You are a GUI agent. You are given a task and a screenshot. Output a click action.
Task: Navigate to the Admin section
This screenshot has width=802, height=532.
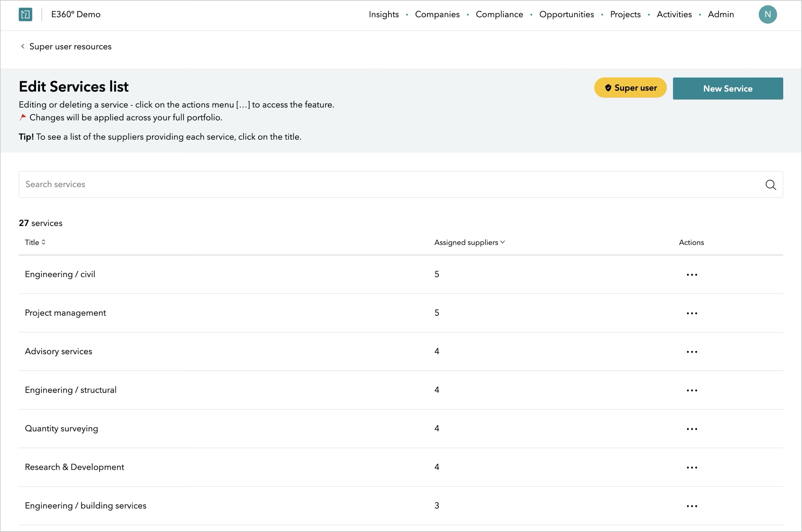coord(720,15)
